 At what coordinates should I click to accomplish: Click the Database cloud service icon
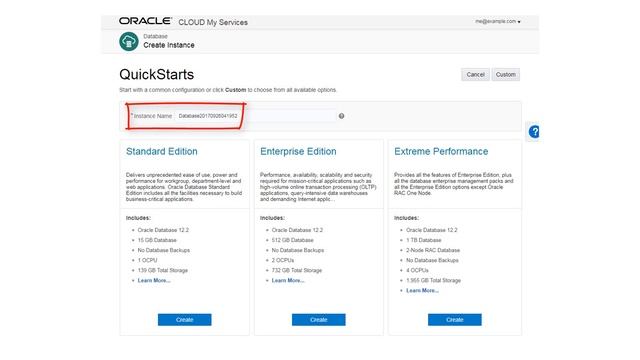129,41
